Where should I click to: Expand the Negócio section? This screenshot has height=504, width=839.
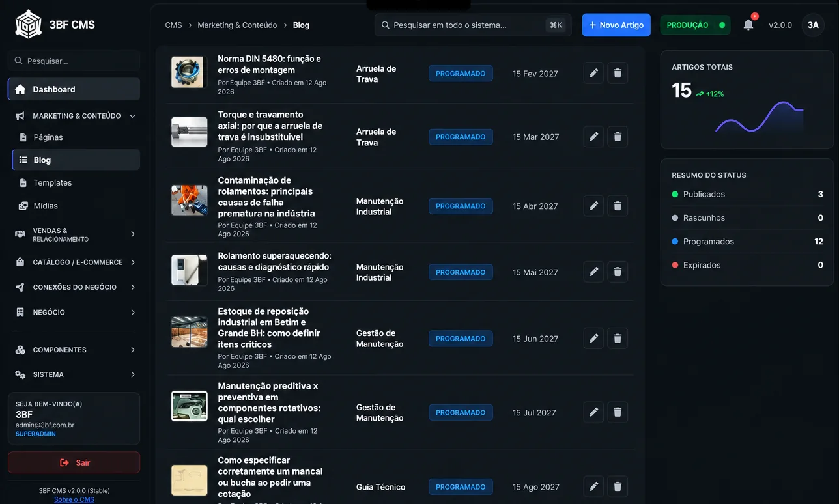click(x=74, y=312)
